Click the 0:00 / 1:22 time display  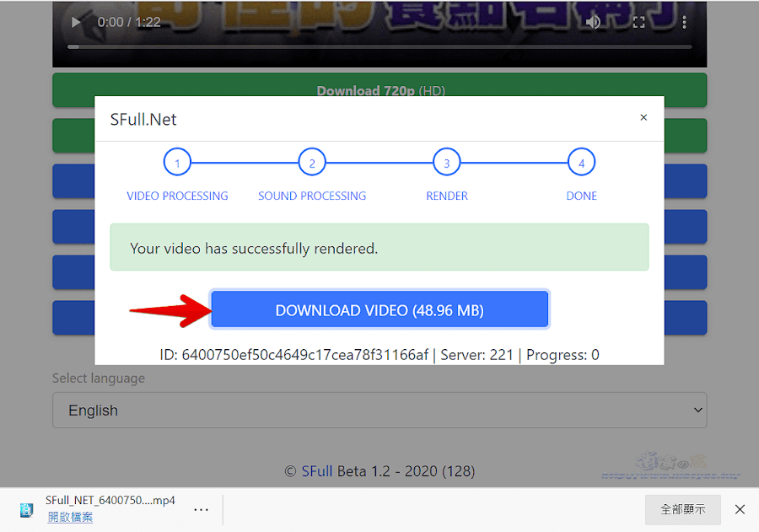129,22
